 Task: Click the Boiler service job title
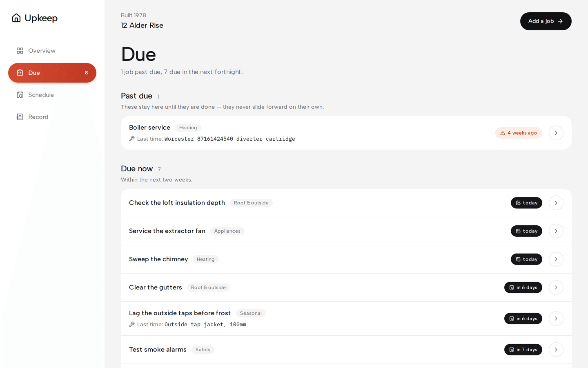point(149,128)
